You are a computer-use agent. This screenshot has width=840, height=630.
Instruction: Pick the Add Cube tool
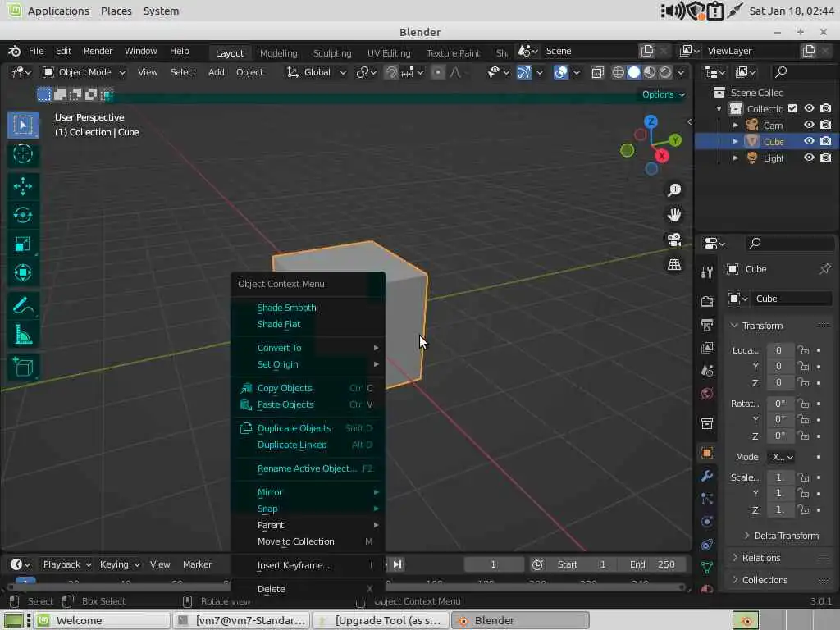pos(22,367)
